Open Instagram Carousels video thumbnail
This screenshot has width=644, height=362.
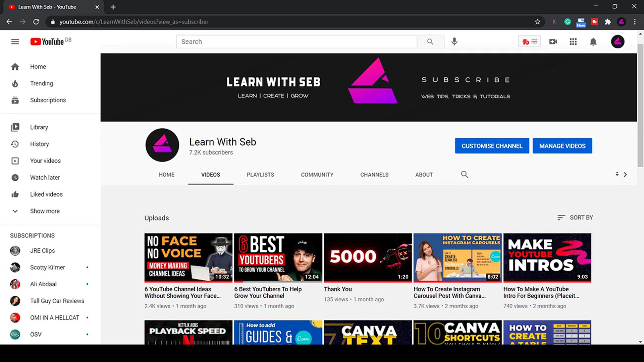click(x=458, y=257)
